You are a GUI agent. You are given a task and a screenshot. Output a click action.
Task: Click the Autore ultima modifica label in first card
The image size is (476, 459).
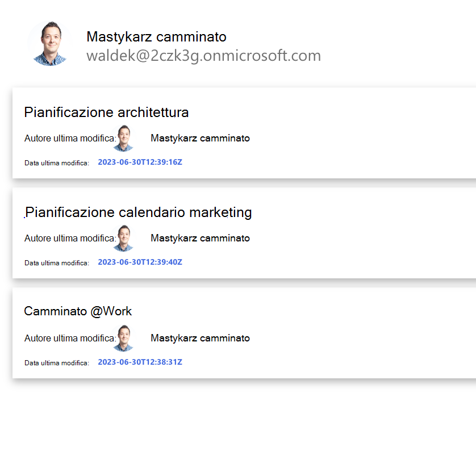pos(69,138)
